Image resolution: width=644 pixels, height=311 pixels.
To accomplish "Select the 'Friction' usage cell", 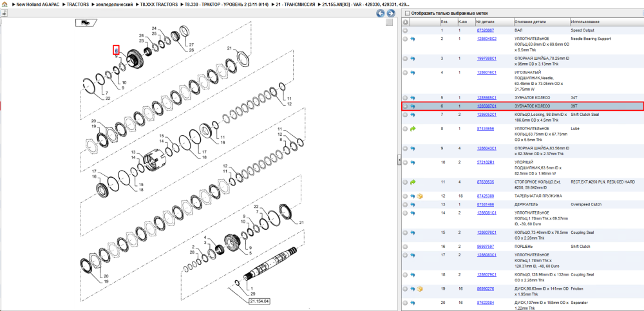I will tap(577, 289).
